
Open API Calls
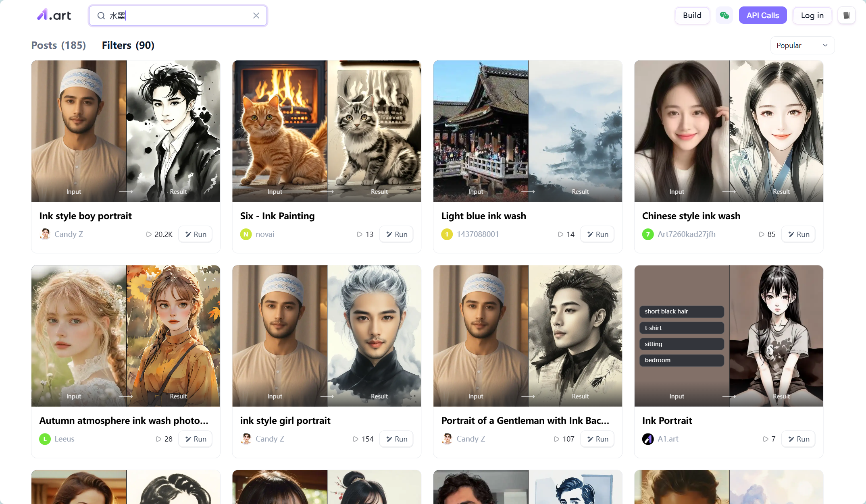(x=762, y=15)
